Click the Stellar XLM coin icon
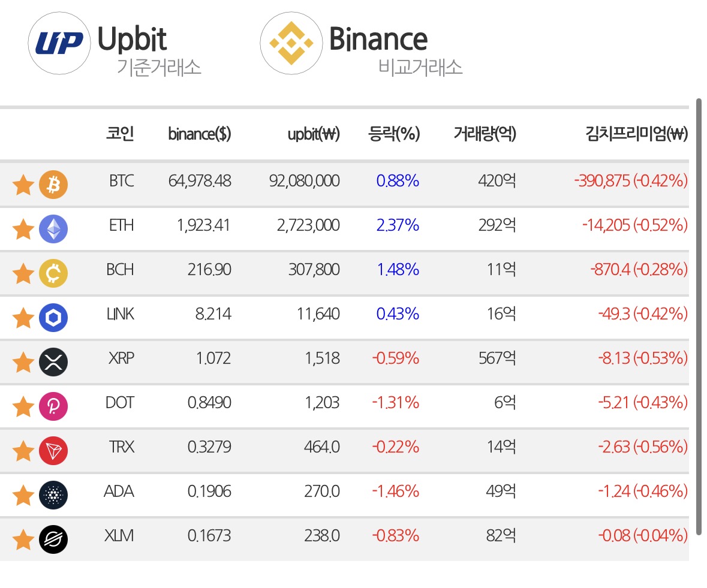The width and height of the screenshot is (707, 588). [53, 539]
